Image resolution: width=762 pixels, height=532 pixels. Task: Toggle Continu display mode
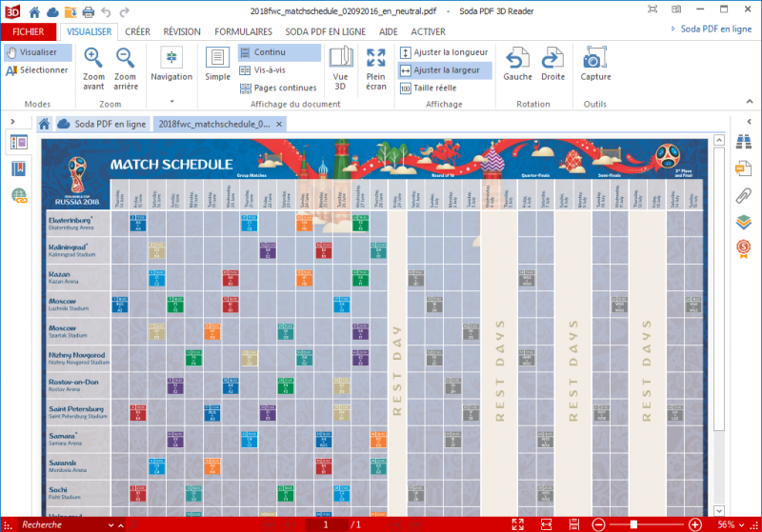click(x=279, y=52)
